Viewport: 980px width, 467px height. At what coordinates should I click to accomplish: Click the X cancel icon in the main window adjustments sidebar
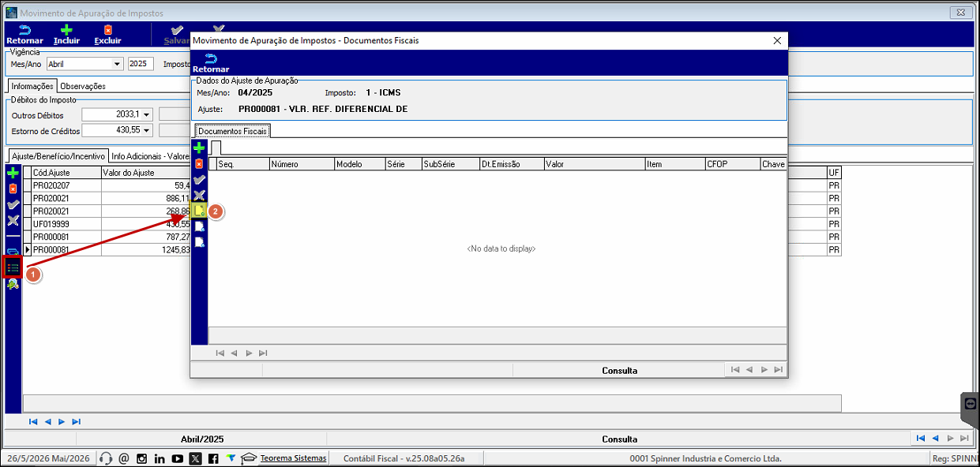point(13,221)
